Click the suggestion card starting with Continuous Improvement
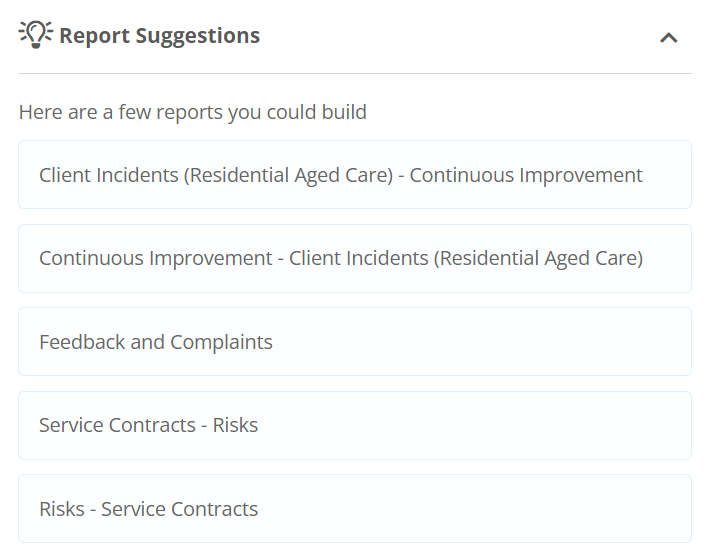Screen dimensions: 726x555 pyautogui.click(x=355, y=258)
